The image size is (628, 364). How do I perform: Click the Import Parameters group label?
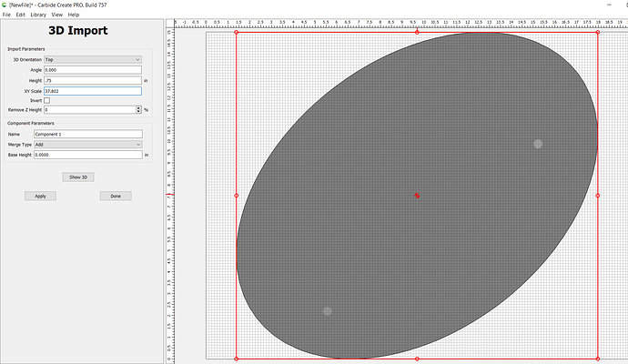(x=26, y=49)
